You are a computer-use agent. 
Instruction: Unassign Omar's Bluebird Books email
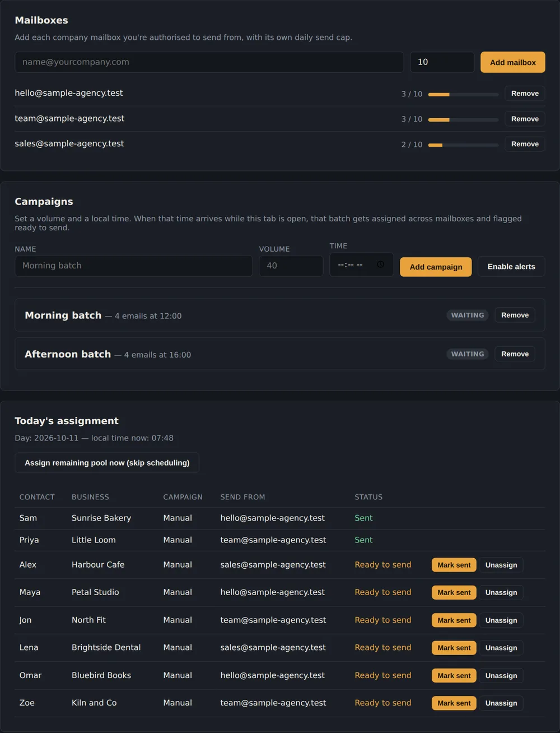tap(501, 676)
